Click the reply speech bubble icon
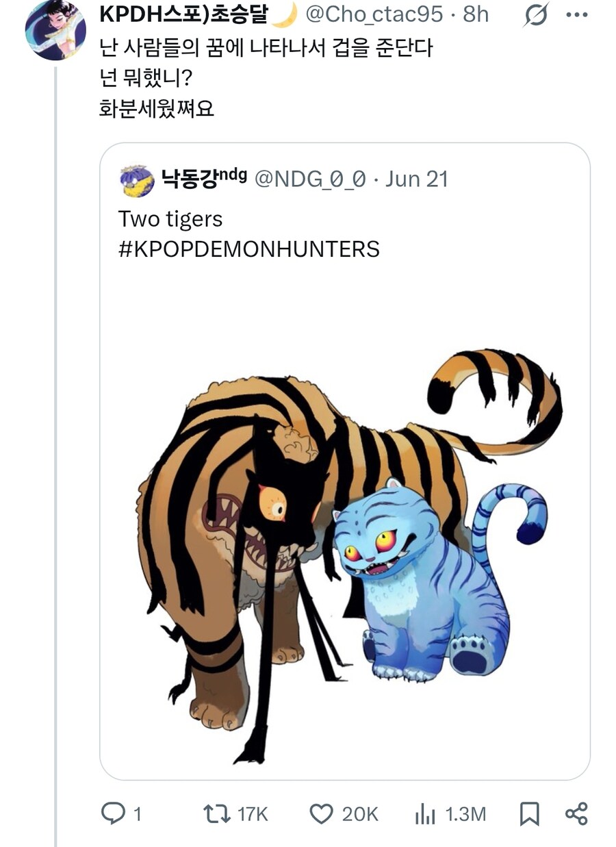The height and width of the screenshot is (847, 616). [x=112, y=813]
